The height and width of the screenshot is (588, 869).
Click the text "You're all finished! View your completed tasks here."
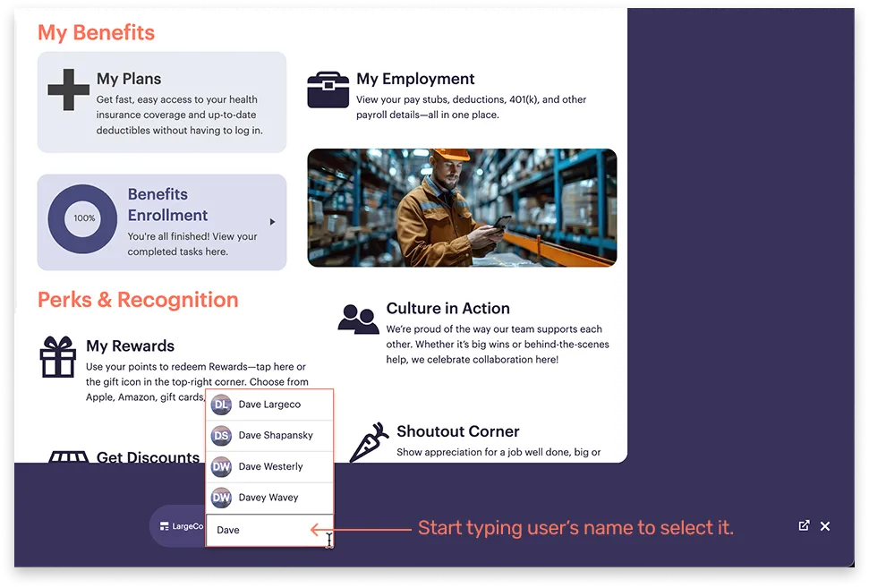(192, 243)
